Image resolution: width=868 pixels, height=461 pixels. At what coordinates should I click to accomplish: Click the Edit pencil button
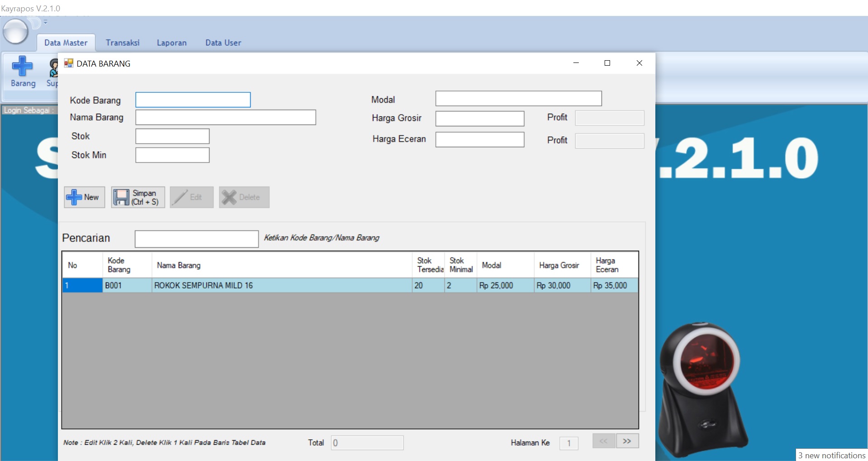(x=191, y=197)
